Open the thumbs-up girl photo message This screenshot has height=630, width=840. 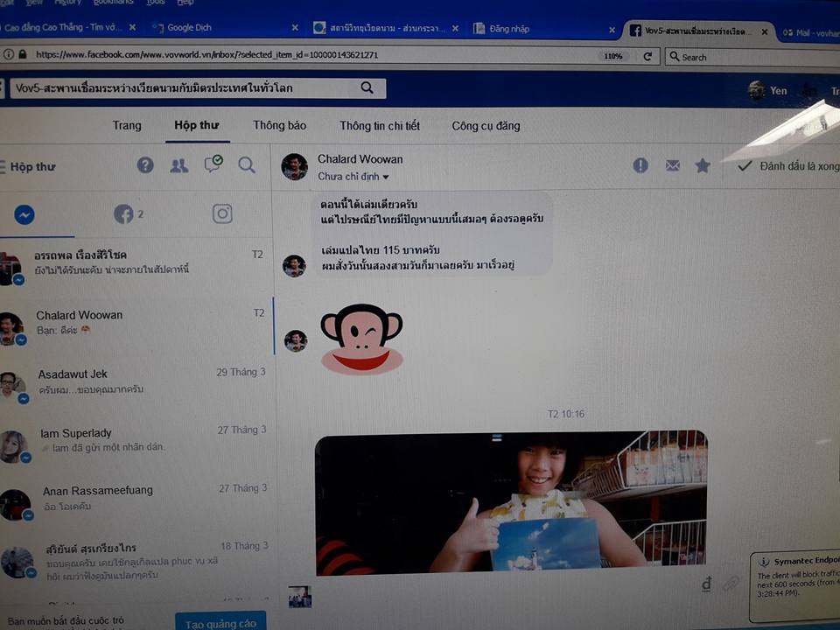point(510,501)
